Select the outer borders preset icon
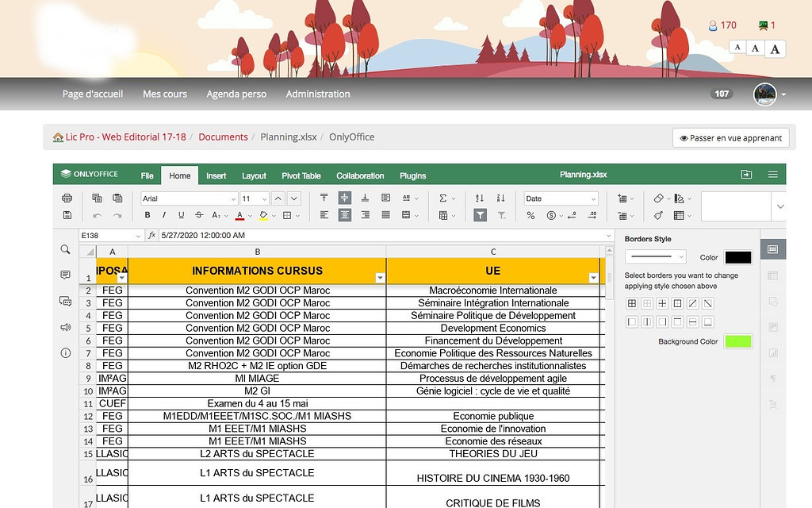Viewport: 812px width, 508px height. (677, 303)
